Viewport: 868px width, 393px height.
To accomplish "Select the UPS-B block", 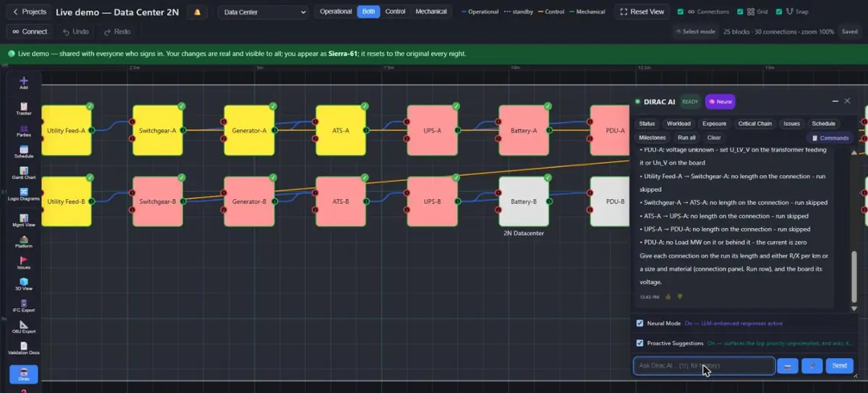I will click(x=433, y=201).
